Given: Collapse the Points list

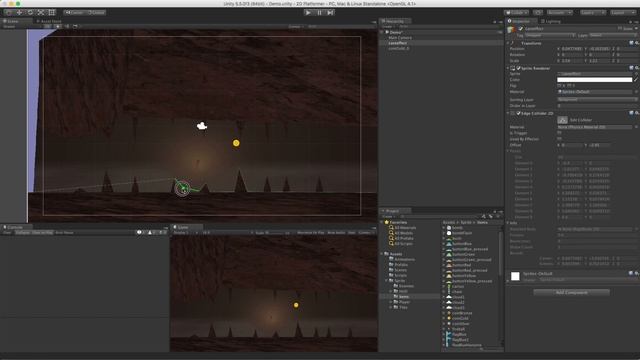Looking at the screenshot, I should 509,151.
